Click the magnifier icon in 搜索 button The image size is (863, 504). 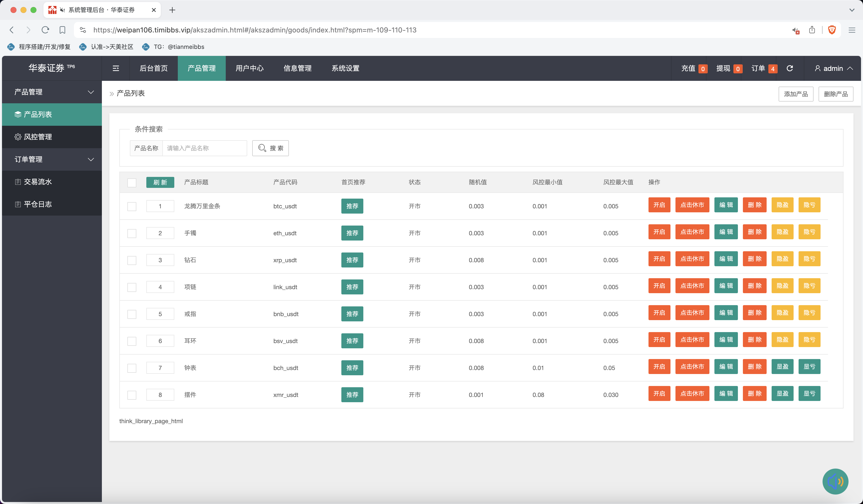262,148
